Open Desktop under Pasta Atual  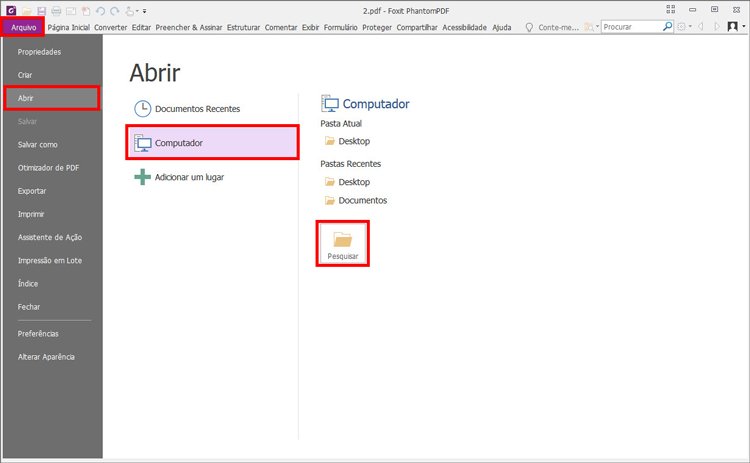point(348,141)
